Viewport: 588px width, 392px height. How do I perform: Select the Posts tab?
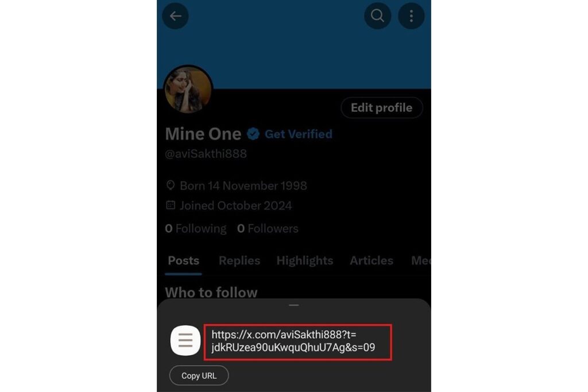click(183, 261)
